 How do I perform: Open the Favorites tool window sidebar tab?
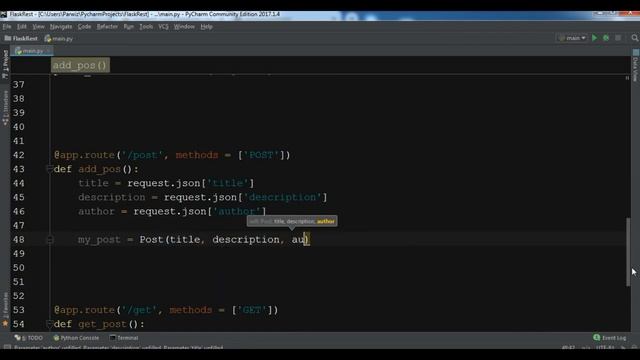click(5, 304)
